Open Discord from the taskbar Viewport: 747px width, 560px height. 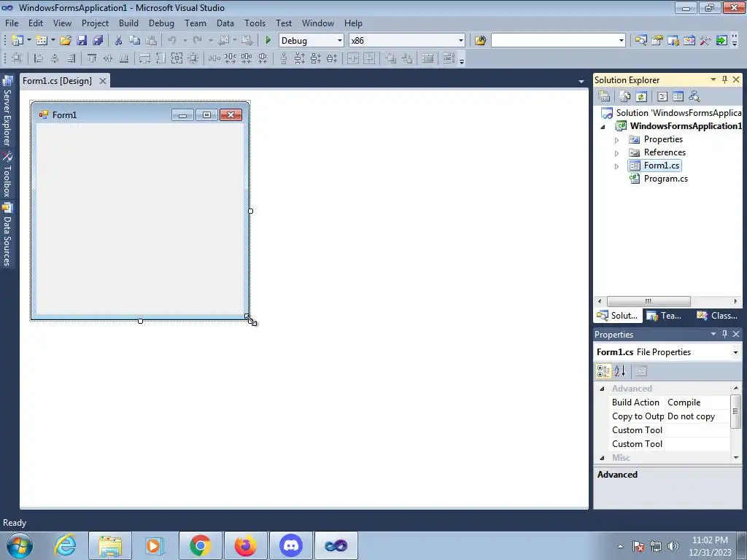(290, 545)
